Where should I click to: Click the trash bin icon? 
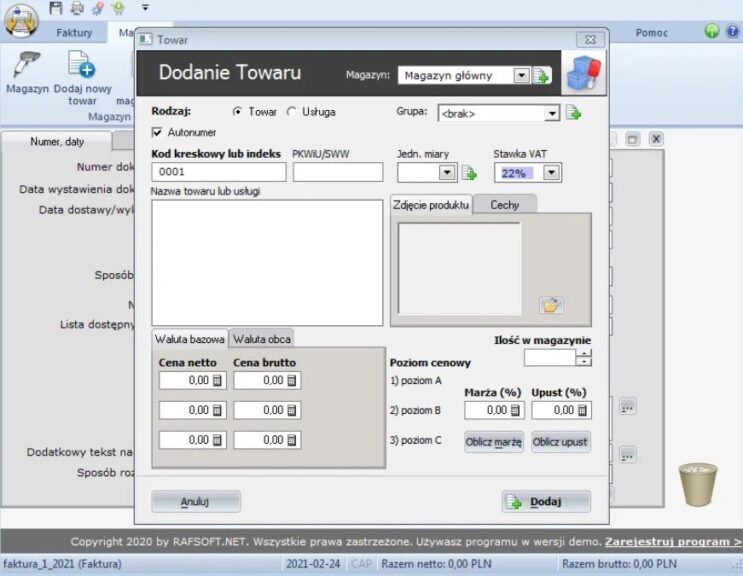pyautogui.click(x=698, y=485)
